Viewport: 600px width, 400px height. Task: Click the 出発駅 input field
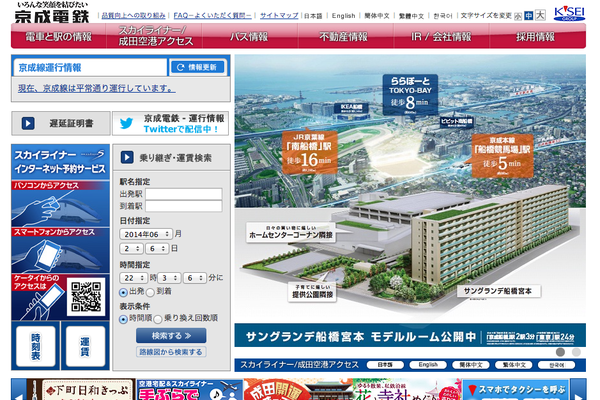point(184,194)
